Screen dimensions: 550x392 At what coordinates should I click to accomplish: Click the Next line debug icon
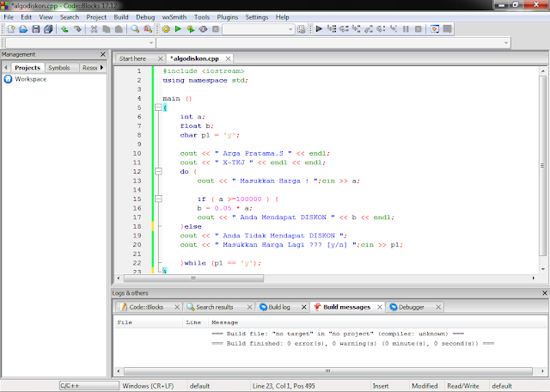(344, 29)
